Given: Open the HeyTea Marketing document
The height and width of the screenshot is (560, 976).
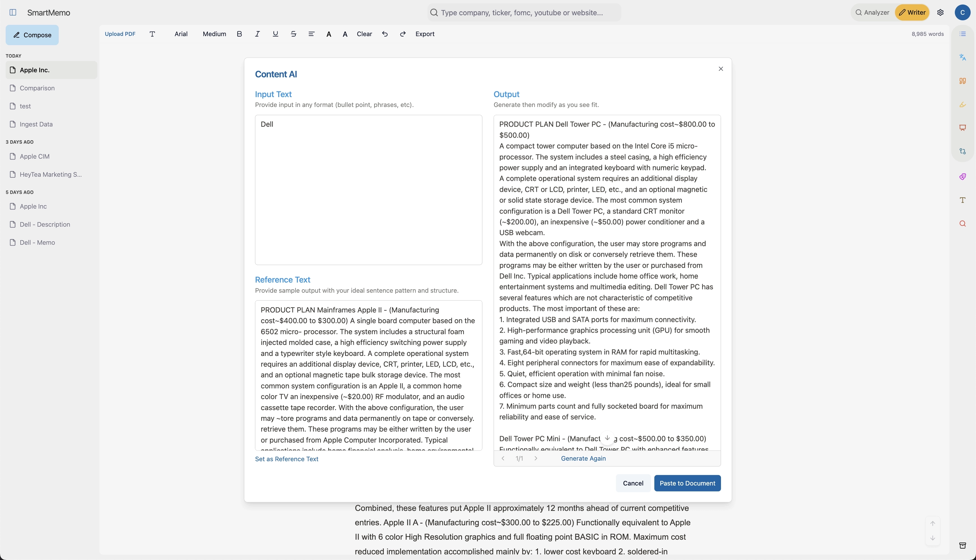Looking at the screenshot, I should [52, 175].
